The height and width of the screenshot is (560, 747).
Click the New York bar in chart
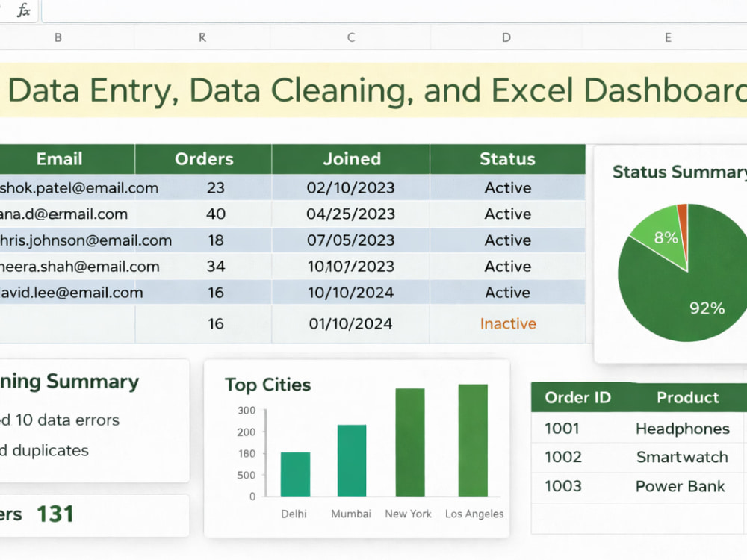click(410, 442)
